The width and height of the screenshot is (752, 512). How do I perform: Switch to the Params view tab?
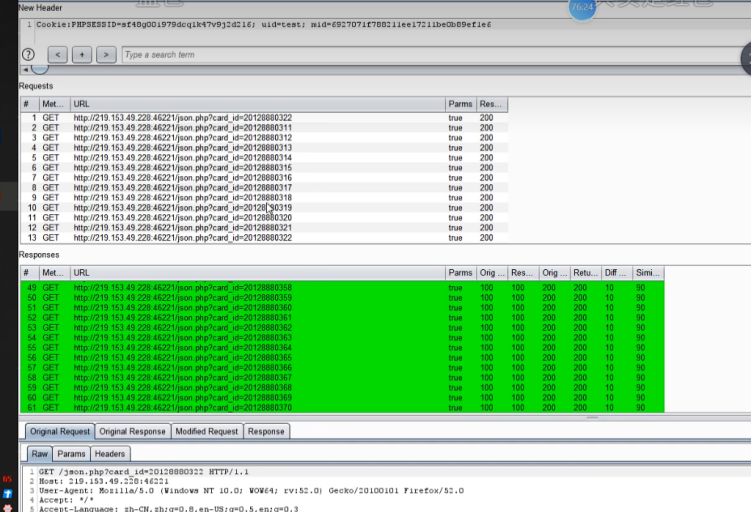click(71, 454)
